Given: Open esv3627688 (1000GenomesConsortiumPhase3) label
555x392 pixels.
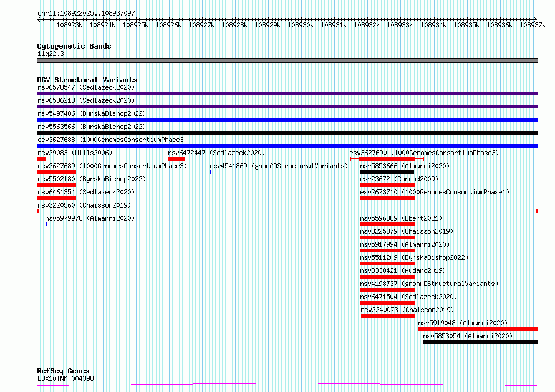Looking at the screenshot, I should pos(112,140).
